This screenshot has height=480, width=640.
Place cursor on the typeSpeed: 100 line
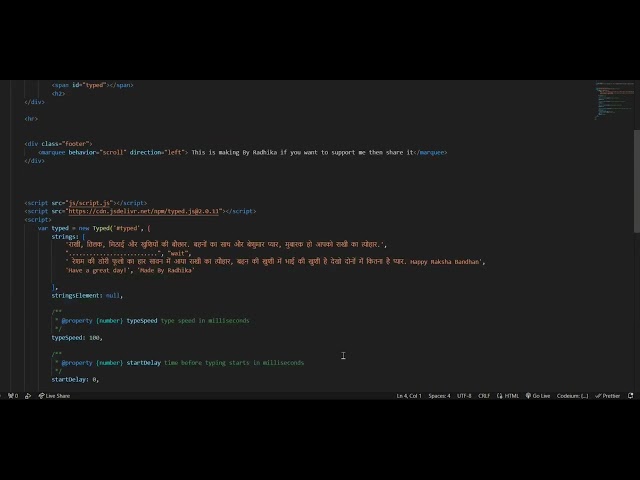click(x=77, y=338)
